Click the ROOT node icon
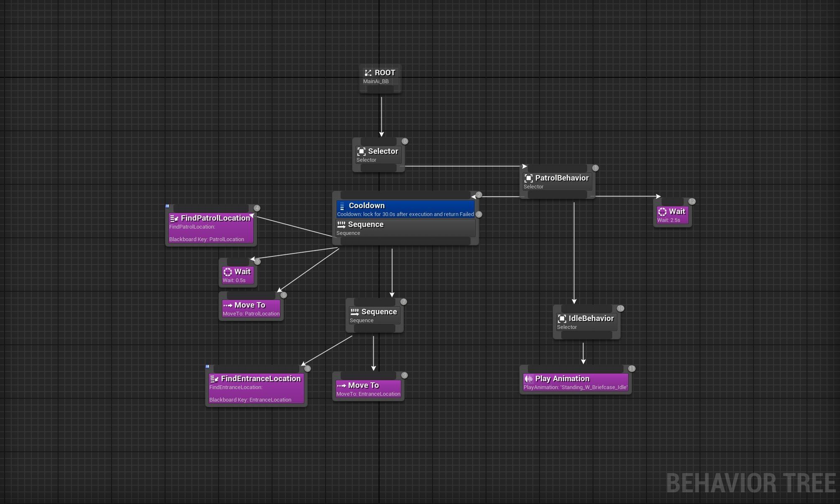This screenshot has width=840, height=504. tap(368, 73)
